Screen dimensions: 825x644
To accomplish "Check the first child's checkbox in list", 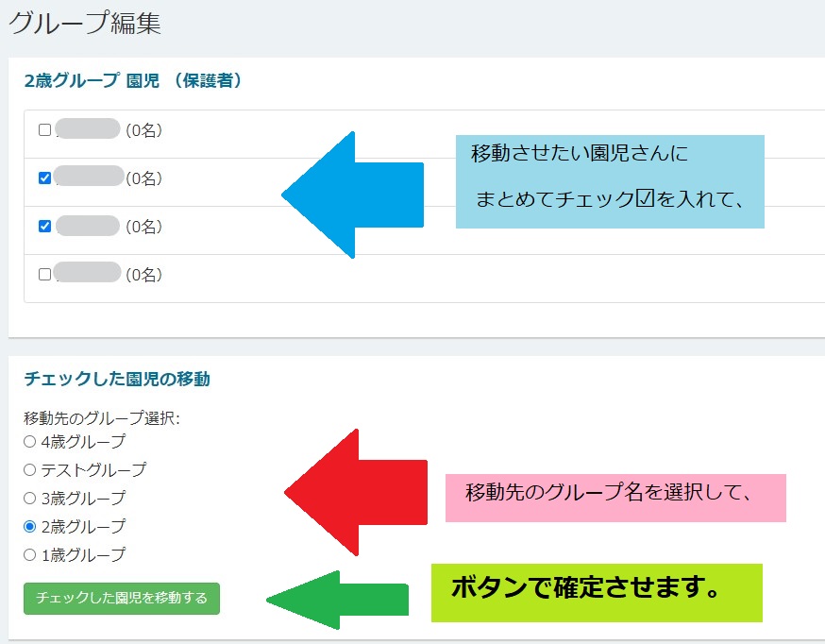I will (x=44, y=130).
